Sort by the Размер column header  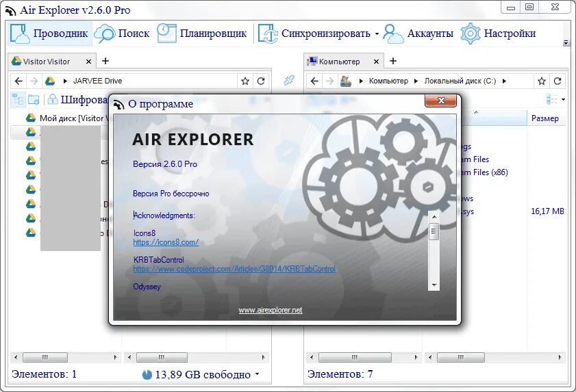coord(545,118)
